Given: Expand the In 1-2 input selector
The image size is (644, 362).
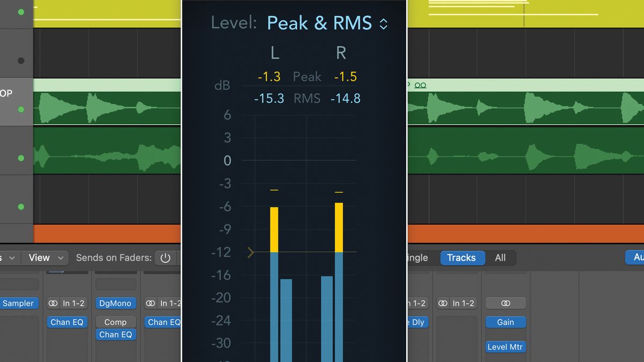Looking at the screenshot, I should point(67,303).
